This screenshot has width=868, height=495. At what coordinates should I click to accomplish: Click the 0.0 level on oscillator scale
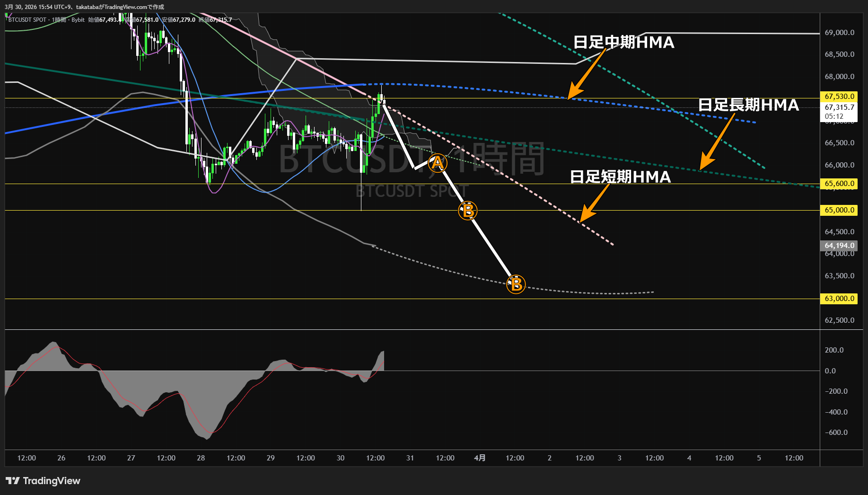tap(830, 371)
